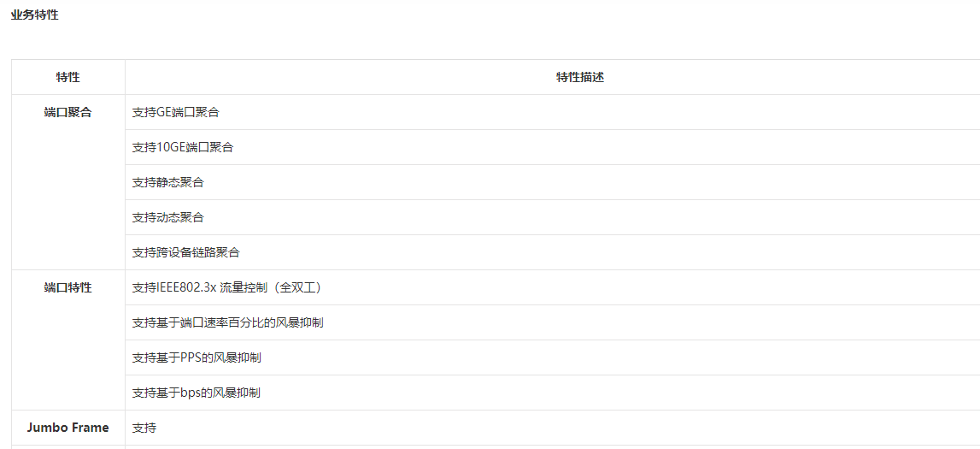Select the 端口特性 row label
The image size is (980, 449).
[67, 287]
